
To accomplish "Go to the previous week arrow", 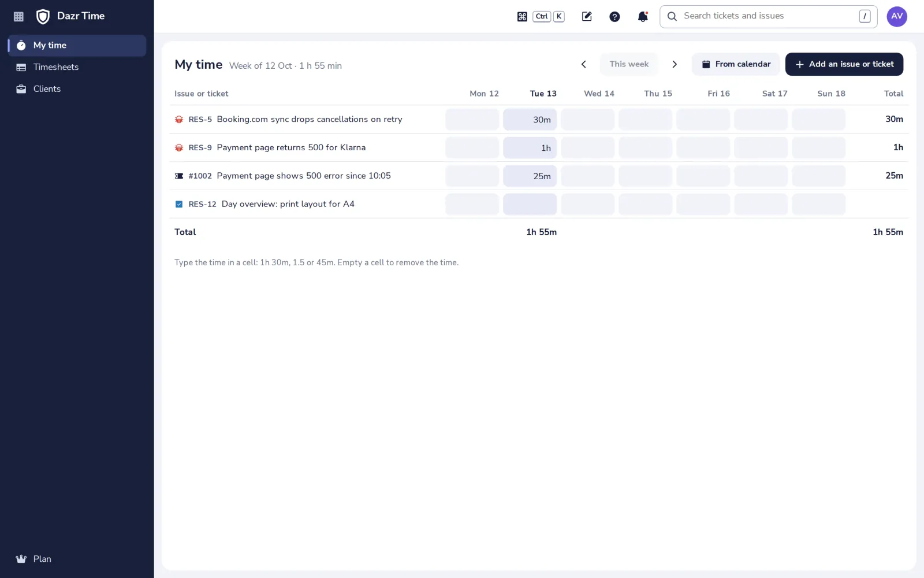I will click(x=584, y=64).
